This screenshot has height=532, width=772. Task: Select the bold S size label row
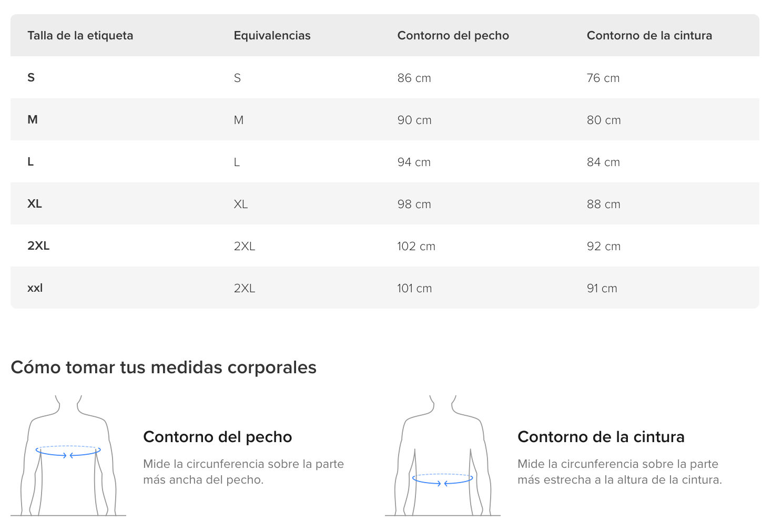[385, 77]
